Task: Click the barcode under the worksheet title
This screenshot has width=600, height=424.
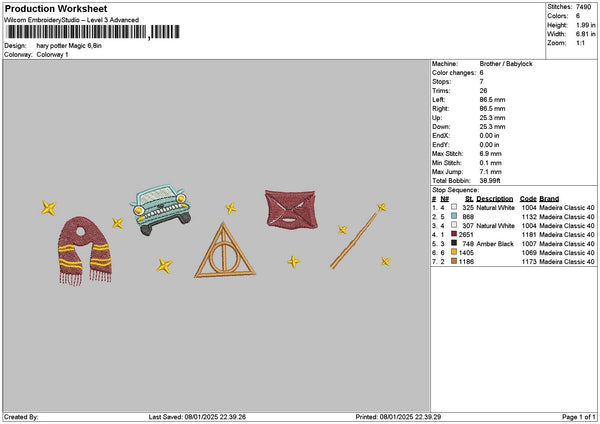Action: pos(93,32)
